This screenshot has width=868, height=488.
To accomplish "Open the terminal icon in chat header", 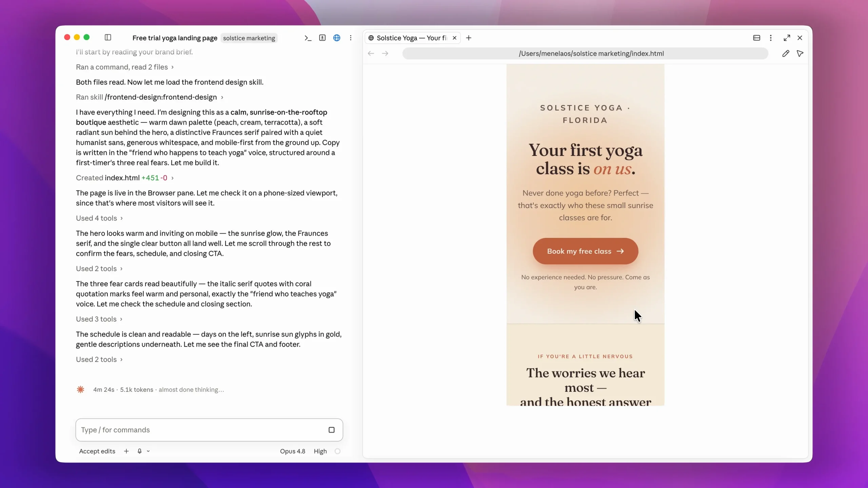I will pos(308,38).
